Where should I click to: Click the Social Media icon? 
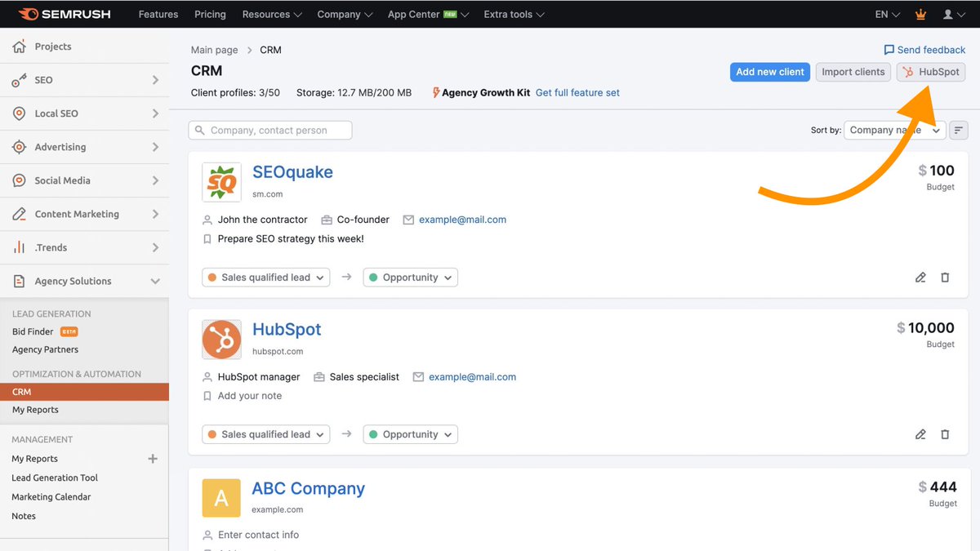19,180
